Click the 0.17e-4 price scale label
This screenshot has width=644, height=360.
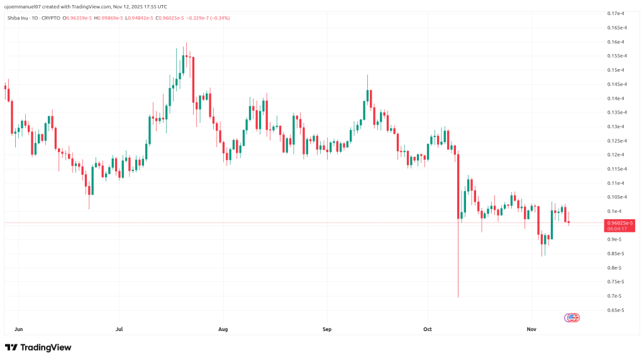click(x=615, y=13)
